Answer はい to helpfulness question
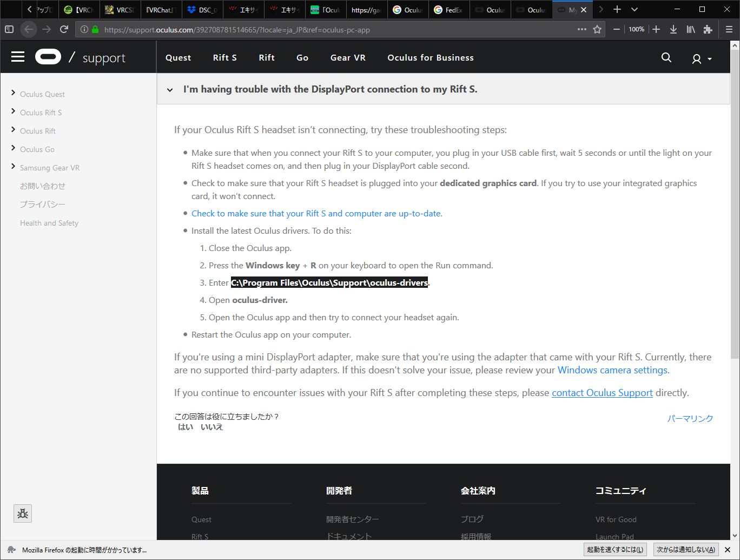 tap(186, 427)
